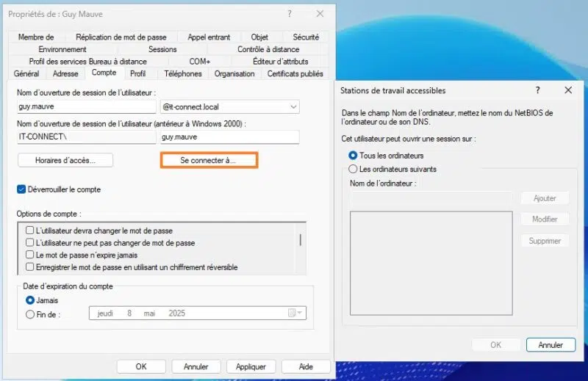Click help question mark in Stations de travail dialog

click(x=538, y=90)
